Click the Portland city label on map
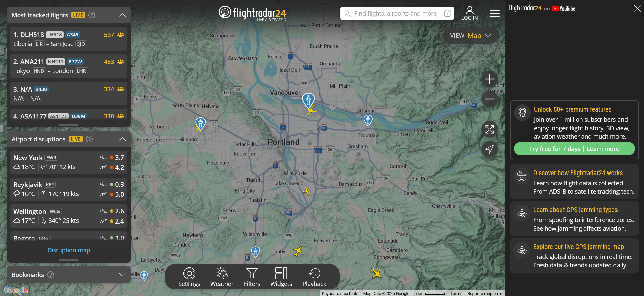The width and height of the screenshot is (644, 296). click(283, 142)
